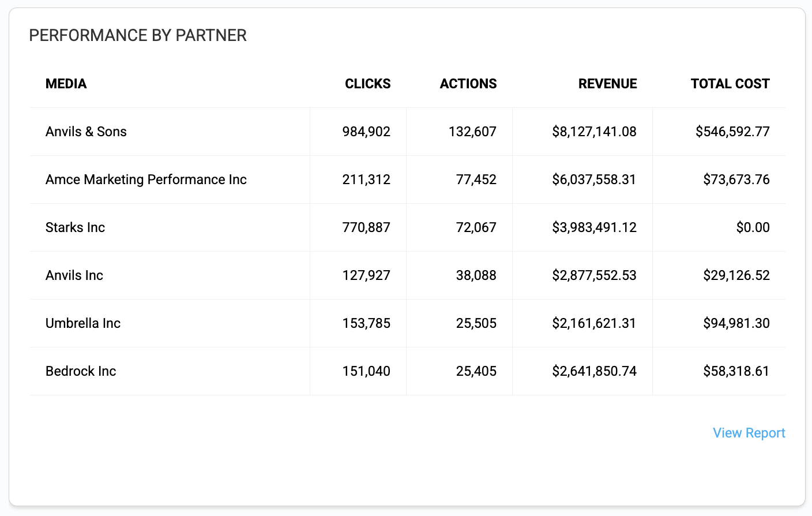Sort by the TOTAL COST column header
The width and height of the screenshot is (812, 516).
pos(730,84)
